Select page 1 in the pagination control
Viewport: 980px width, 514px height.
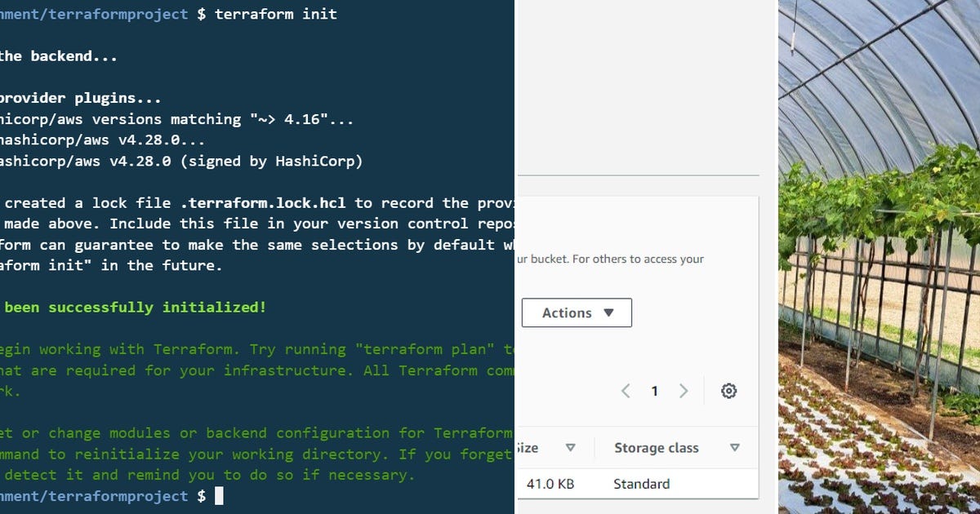point(654,391)
